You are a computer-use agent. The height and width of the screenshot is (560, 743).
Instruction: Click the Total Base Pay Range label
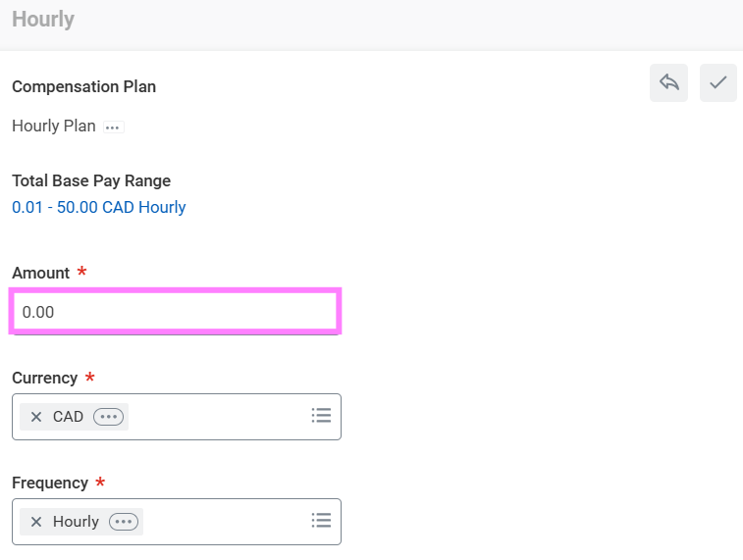pyautogui.click(x=91, y=180)
